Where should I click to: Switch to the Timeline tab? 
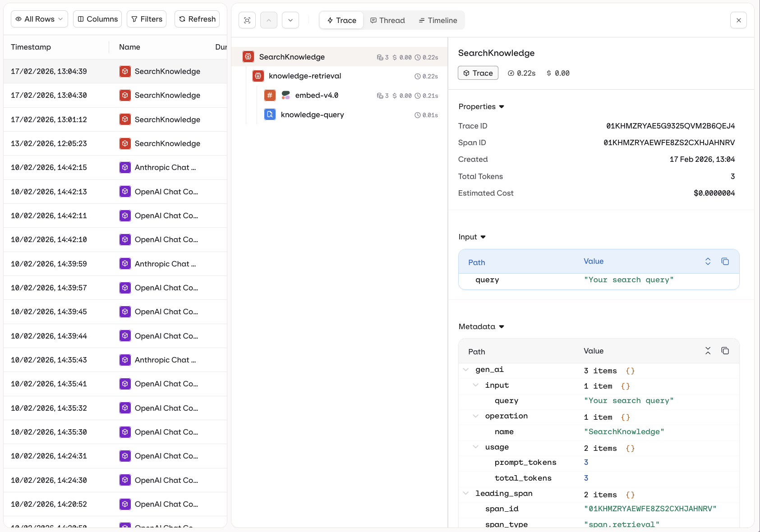(x=438, y=20)
